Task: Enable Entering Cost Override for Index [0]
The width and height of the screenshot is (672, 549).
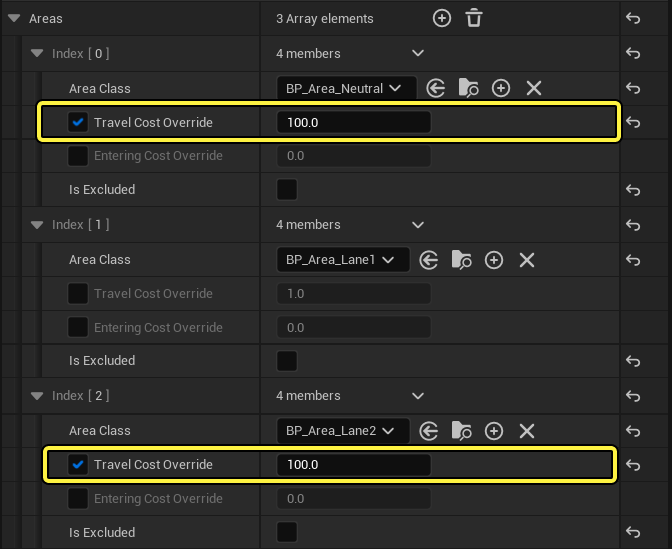Action: pyautogui.click(x=78, y=156)
